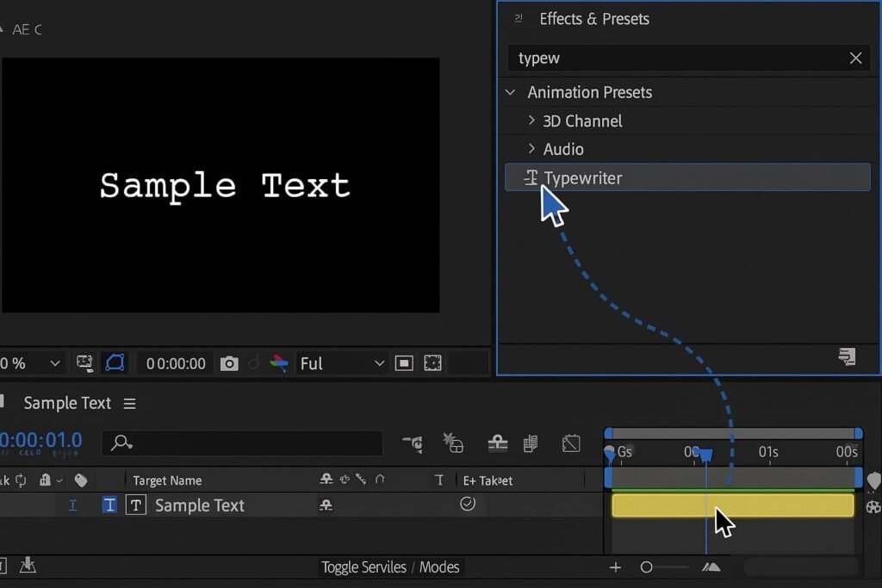Open the Sample Text timeline panel menu

pos(129,403)
